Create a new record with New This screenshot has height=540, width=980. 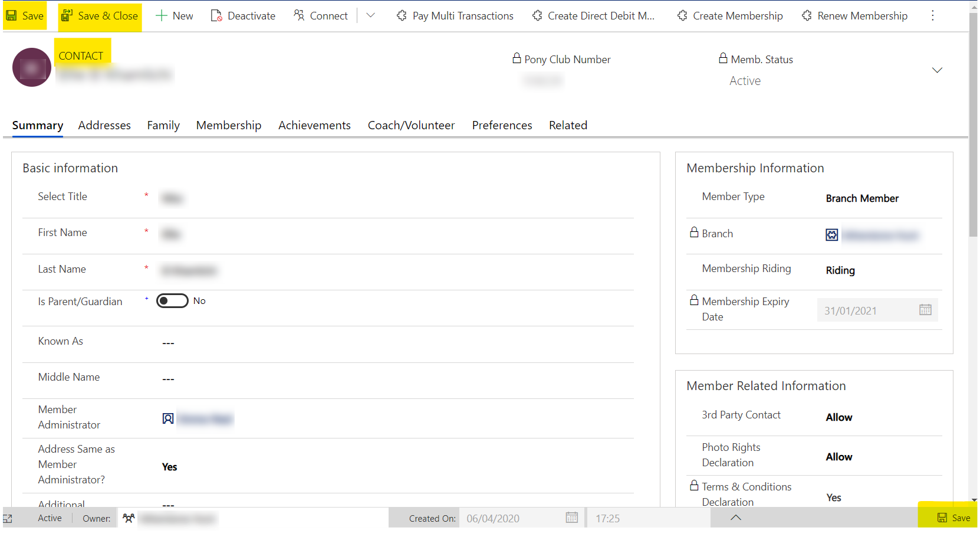[174, 15]
